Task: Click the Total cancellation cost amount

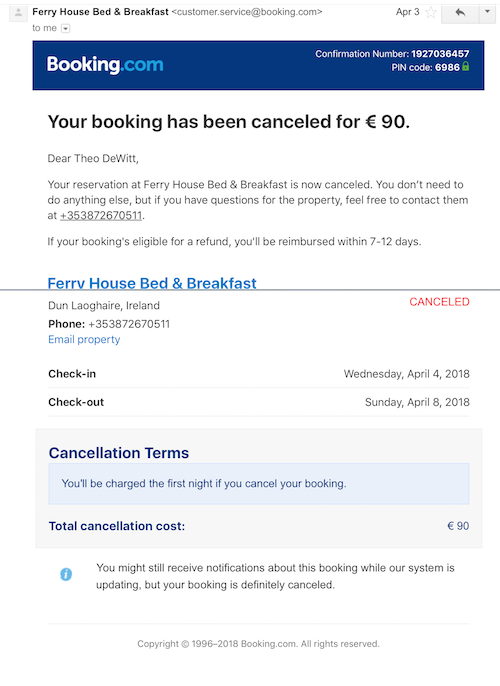Action: 458,526
